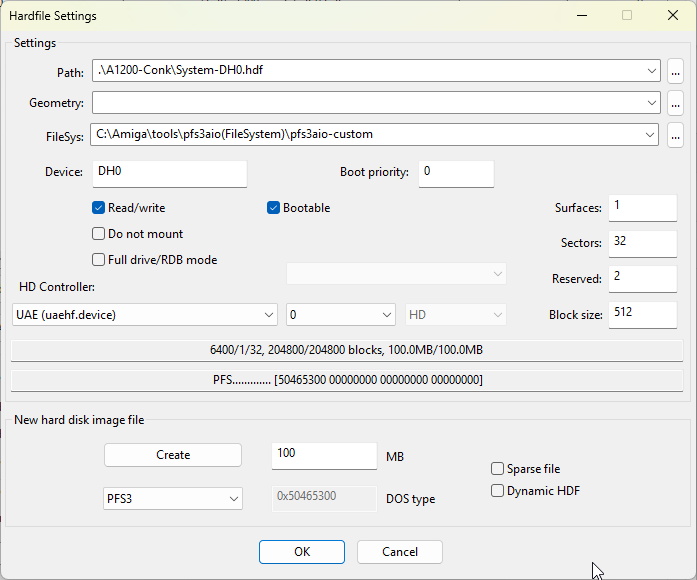
Task: Open the FileSys dropdown list
Action: 651,134
